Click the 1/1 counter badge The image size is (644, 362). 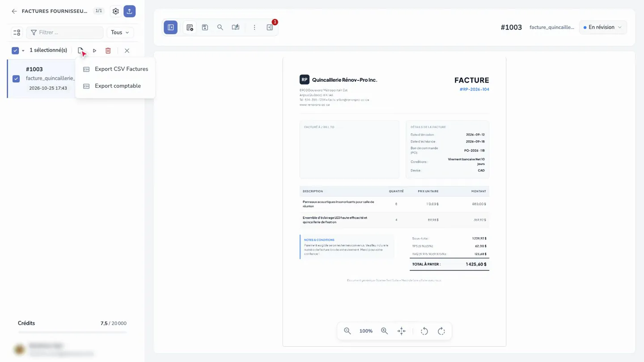(99, 11)
